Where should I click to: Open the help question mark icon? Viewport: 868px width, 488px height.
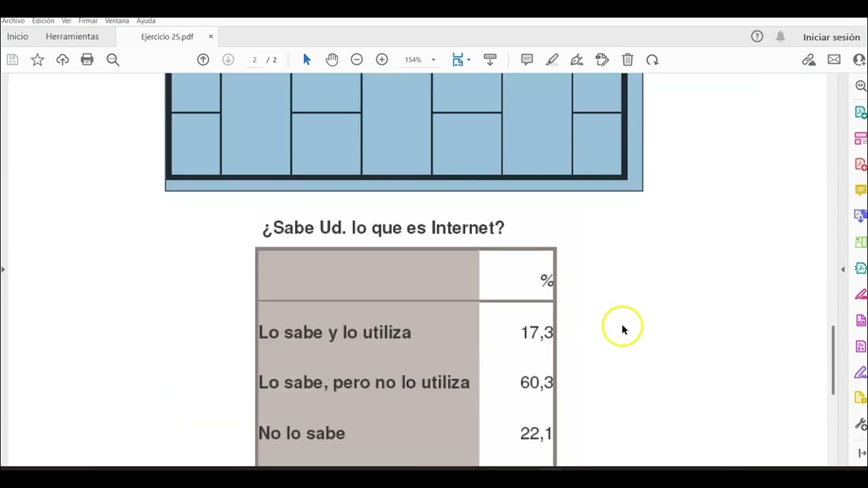pyautogui.click(x=757, y=37)
